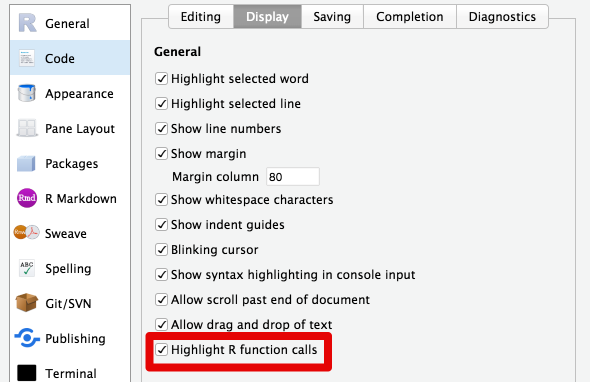Uncheck Highlight selected line

[161, 103]
